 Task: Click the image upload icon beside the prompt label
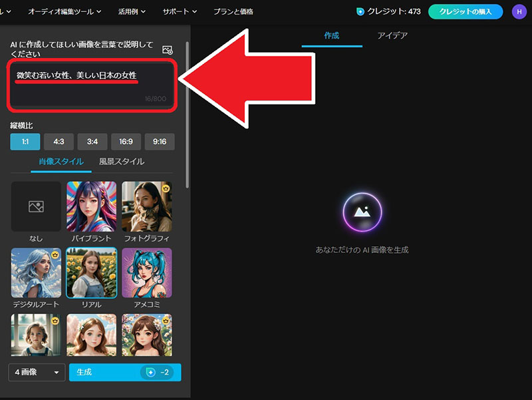coord(168,50)
